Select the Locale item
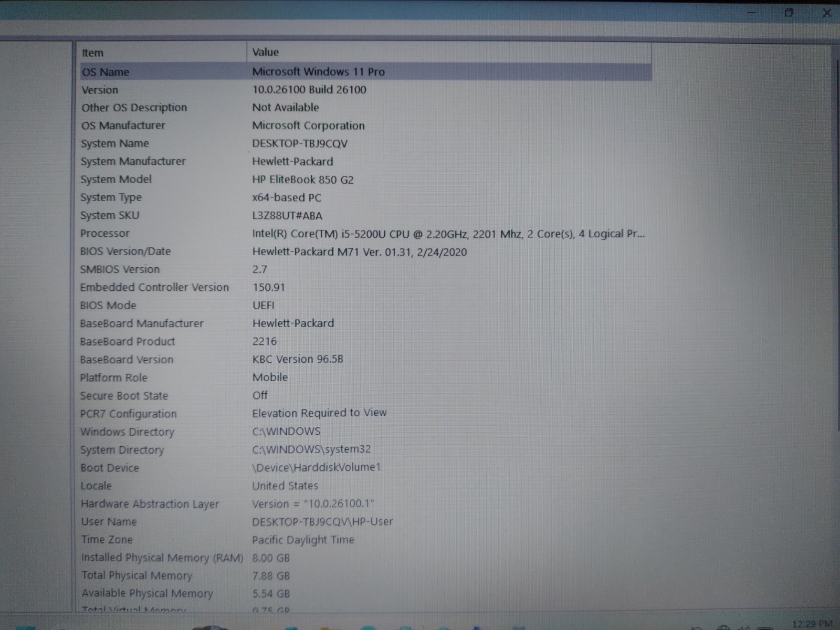Viewport: 840px width, 630px height. (96, 486)
